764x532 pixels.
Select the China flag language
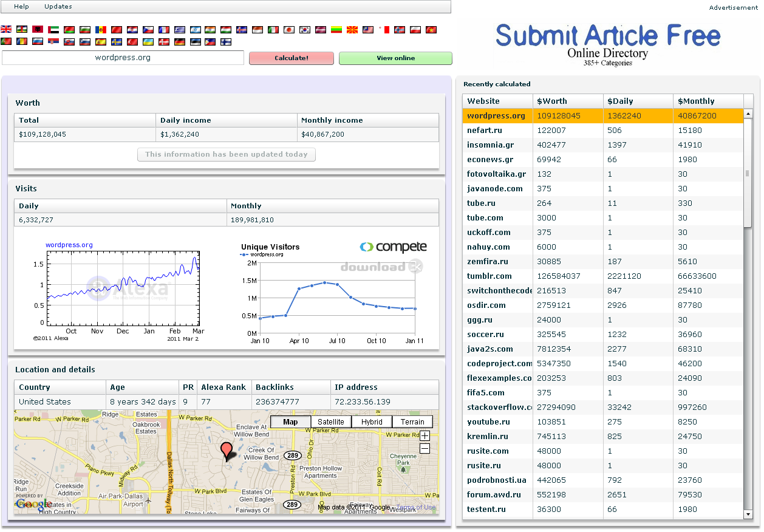(117, 29)
